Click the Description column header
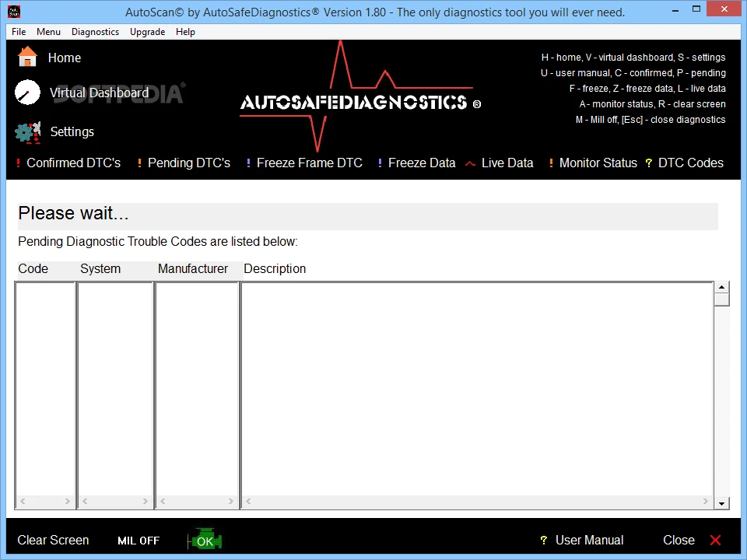The image size is (747, 560). 275,269
